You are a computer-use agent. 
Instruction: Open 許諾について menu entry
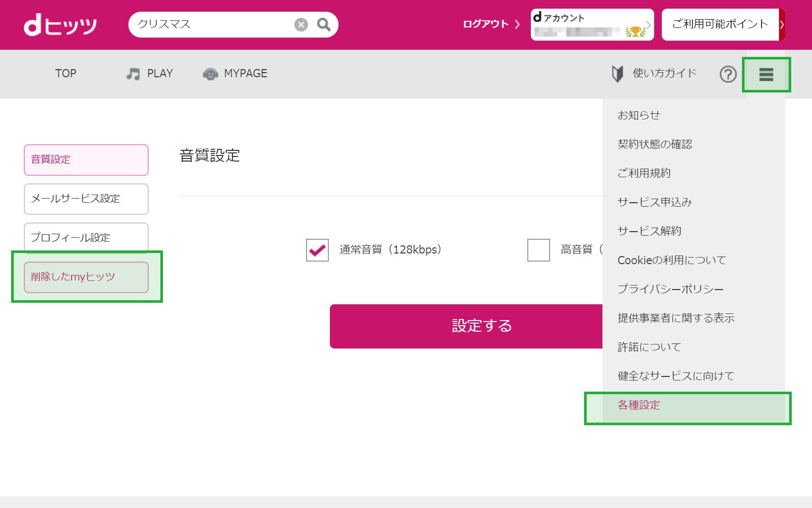coord(649,347)
